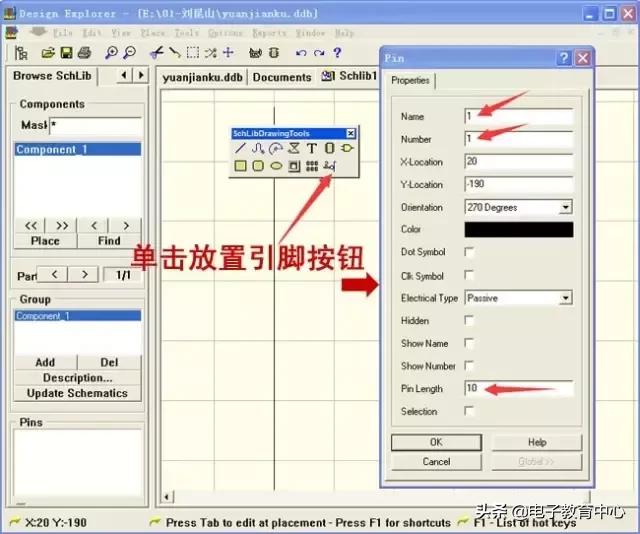Click the next part arrow beside 1/1
The width and height of the screenshot is (640, 534).
[84, 274]
